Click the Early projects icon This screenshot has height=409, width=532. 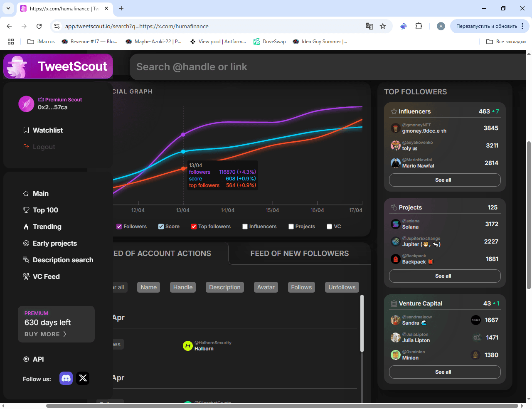point(26,243)
